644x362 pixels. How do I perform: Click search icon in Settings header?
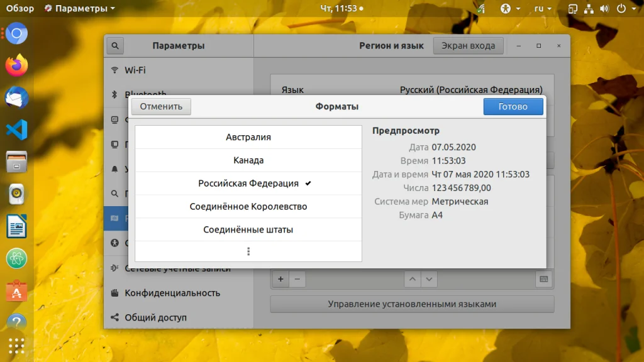coord(115,45)
